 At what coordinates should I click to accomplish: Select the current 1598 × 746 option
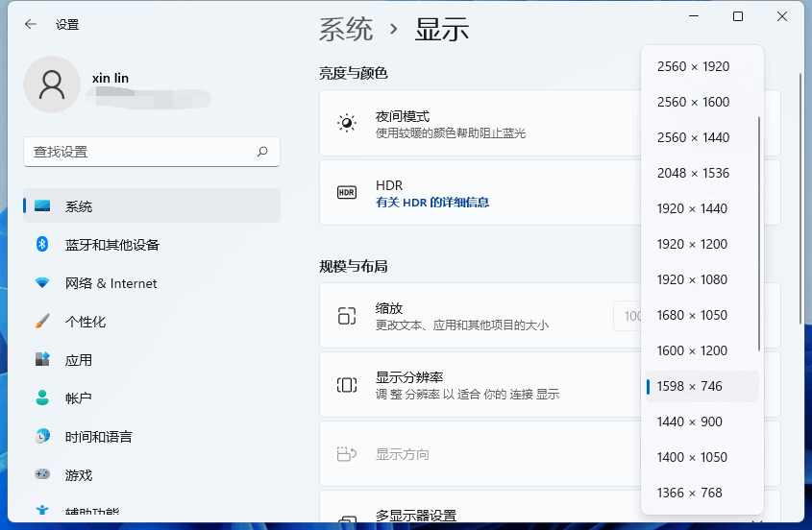tap(702, 386)
